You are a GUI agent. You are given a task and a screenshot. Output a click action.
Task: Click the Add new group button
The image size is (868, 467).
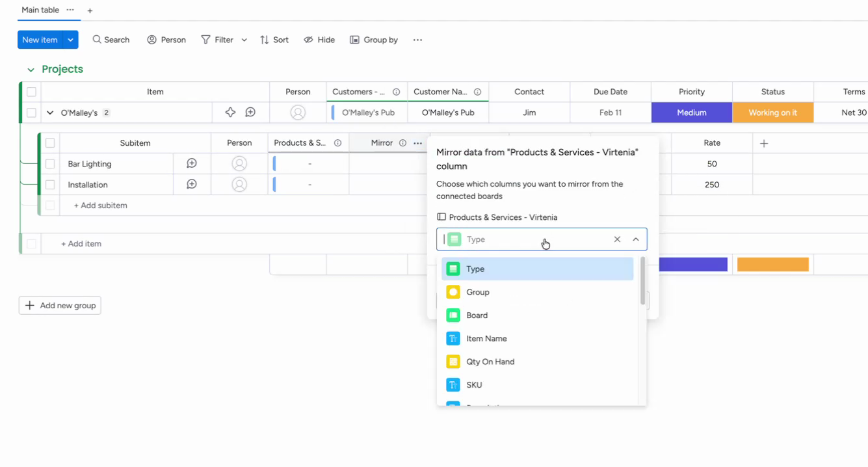(59, 305)
